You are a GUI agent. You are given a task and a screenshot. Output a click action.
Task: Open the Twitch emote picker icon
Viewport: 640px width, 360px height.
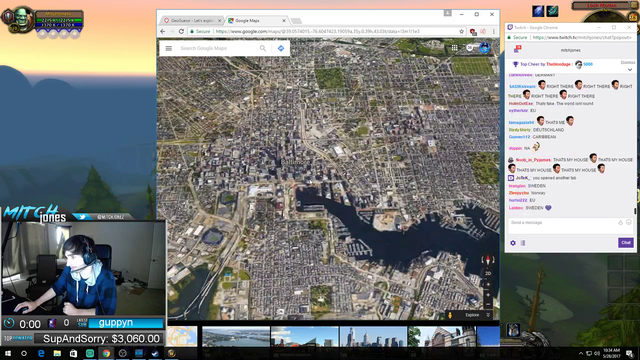(629, 222)
